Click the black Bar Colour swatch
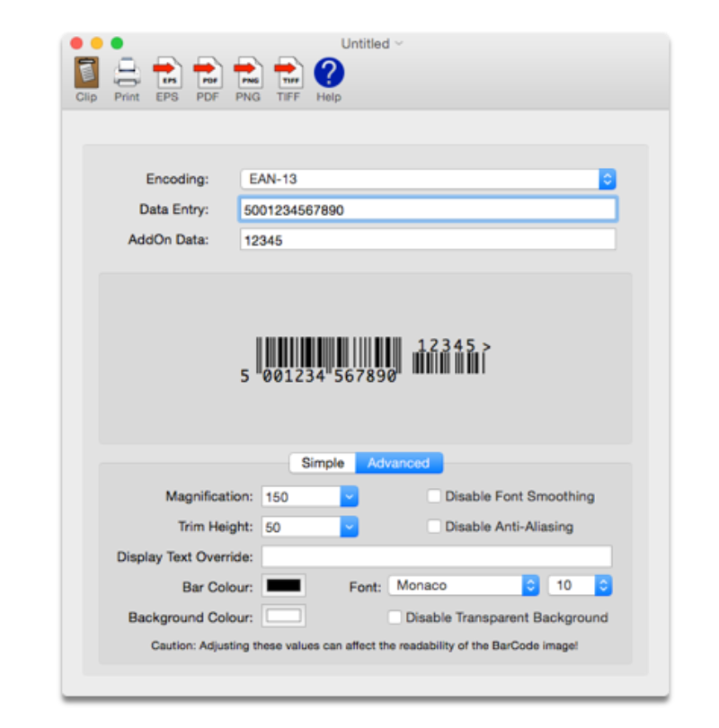The image size is (719, 728). pyautogui.click(x=284, y=586)
